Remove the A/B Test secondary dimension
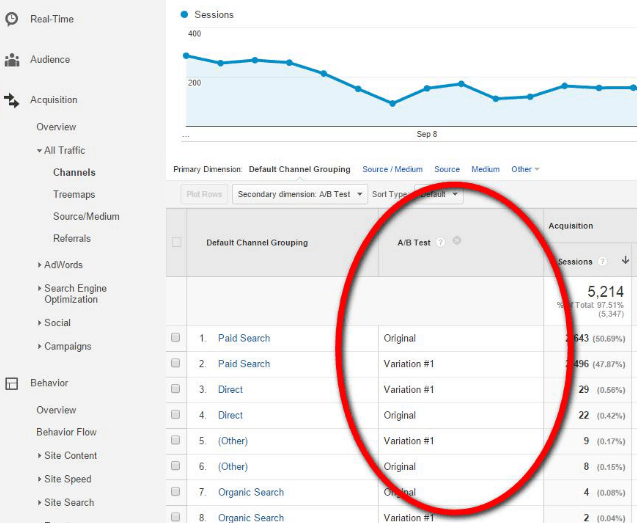 457,241
